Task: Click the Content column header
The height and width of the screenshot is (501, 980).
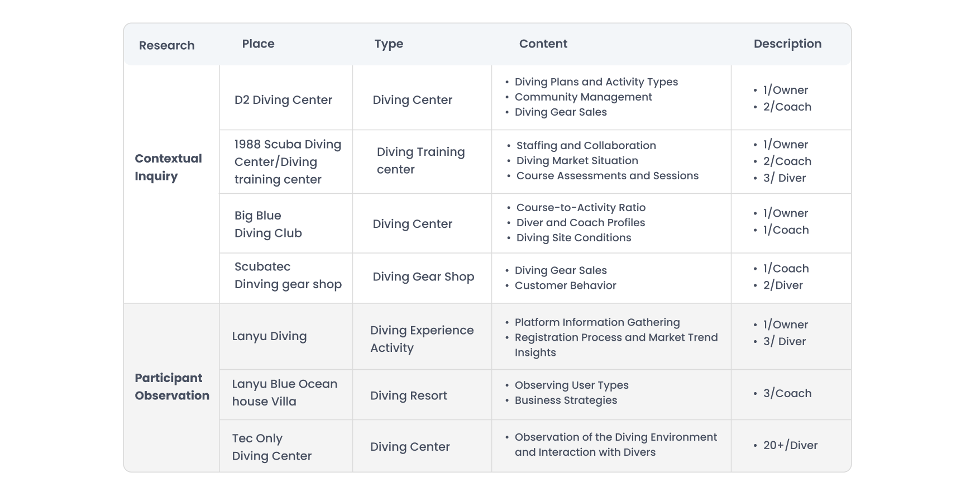Action: tap(543, 44)
